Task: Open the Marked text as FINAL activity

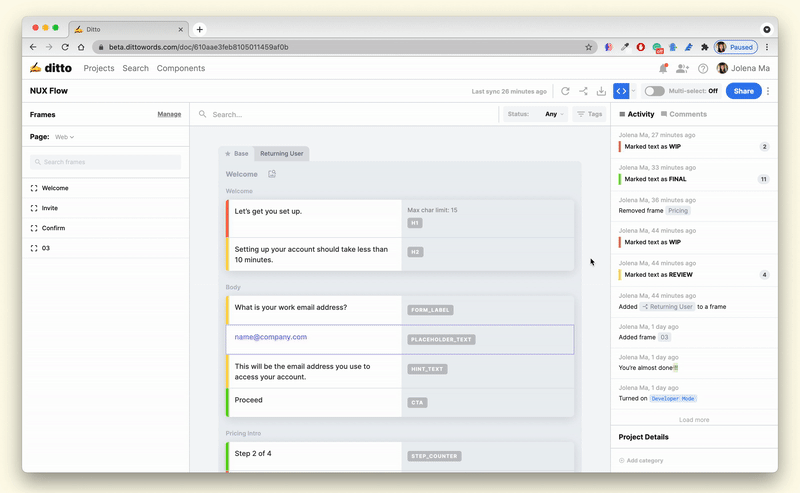Action: click(694, 175)
